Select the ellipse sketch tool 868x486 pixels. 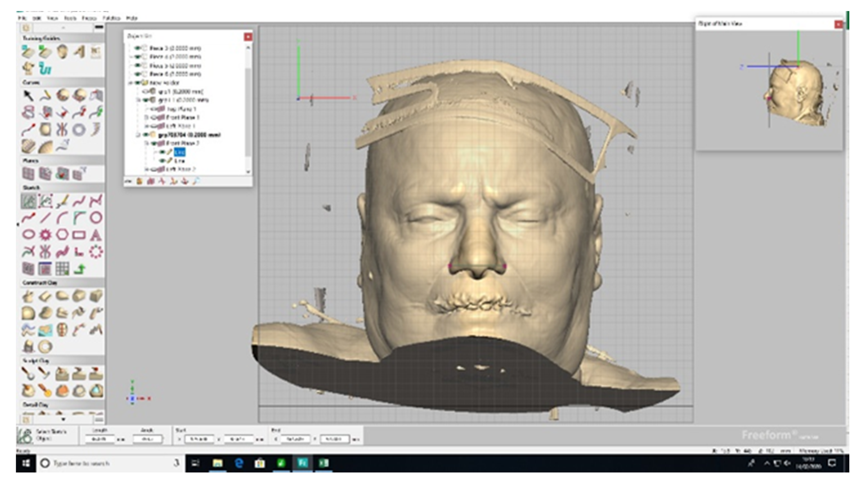[28, 234]
